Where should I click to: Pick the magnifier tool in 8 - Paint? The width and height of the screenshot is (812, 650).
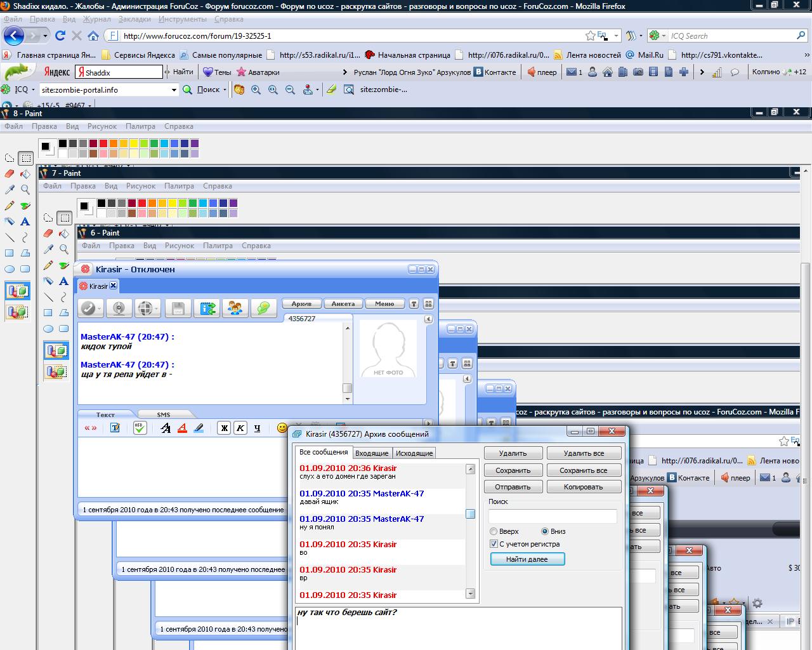tap(25, 190)
